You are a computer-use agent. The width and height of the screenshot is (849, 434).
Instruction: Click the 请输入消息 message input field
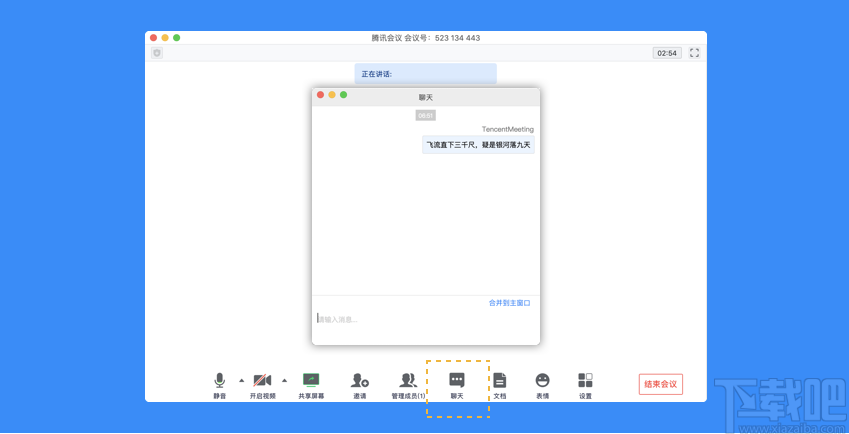(x=426, y=319)
